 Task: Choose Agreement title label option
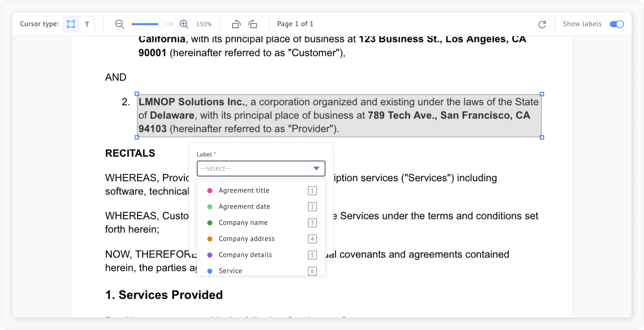[x=244, y=190]
